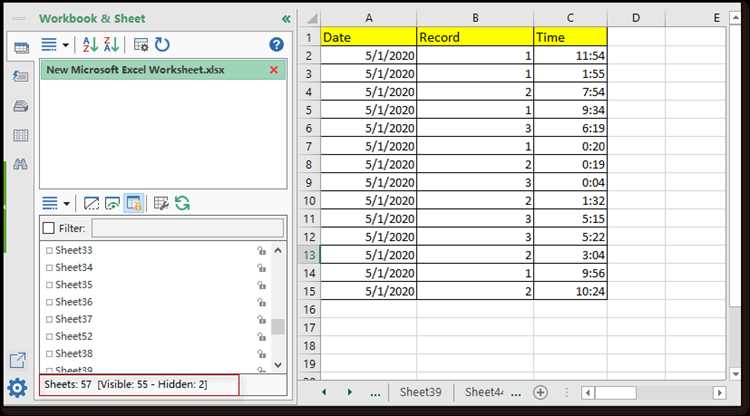Screen dimensions: 750x416
Task: Click the ellipsis after the Sheet4 tab
Action: point(516,394)
